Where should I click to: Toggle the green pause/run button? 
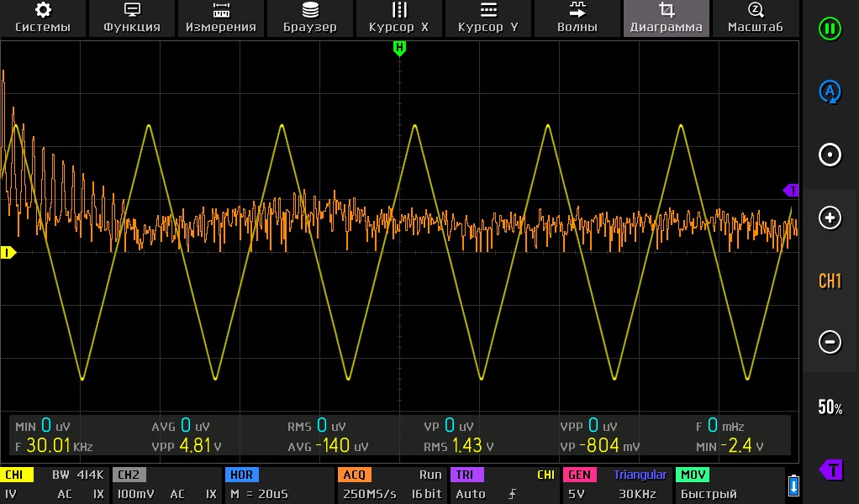pyautogui.click(x=830, y=29)
